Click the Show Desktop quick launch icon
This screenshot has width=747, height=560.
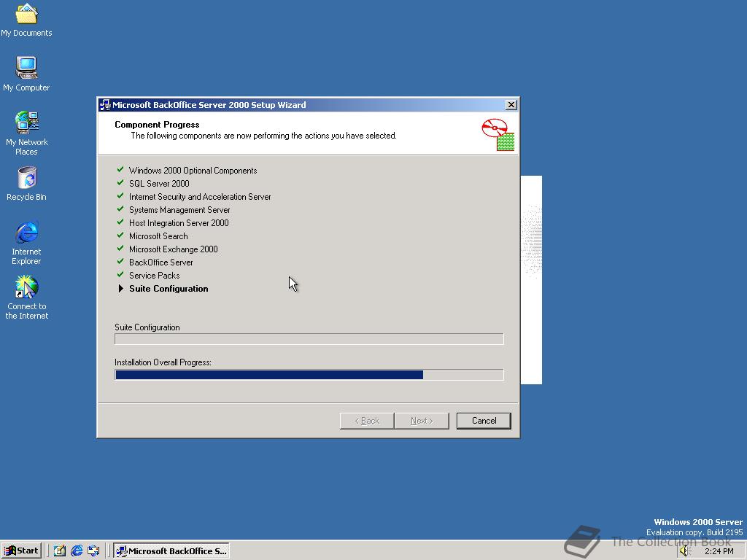60,551
